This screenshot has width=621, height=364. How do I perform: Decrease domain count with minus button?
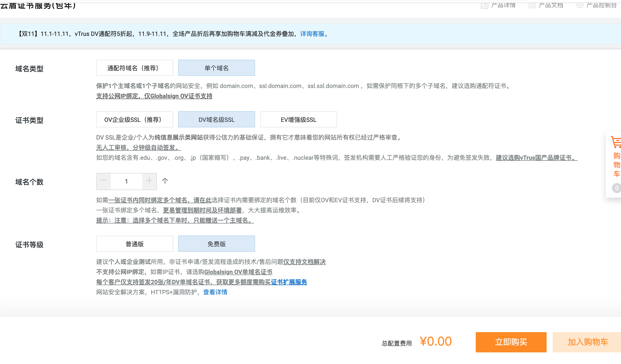(104, 181)
